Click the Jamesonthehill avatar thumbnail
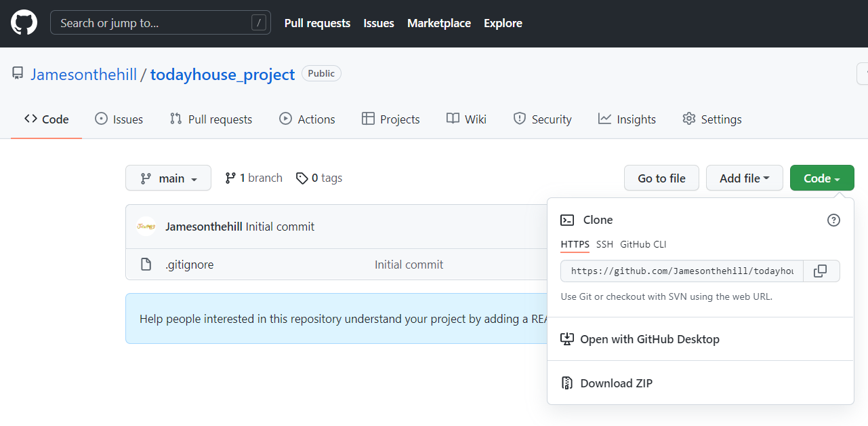 (146, 227)
